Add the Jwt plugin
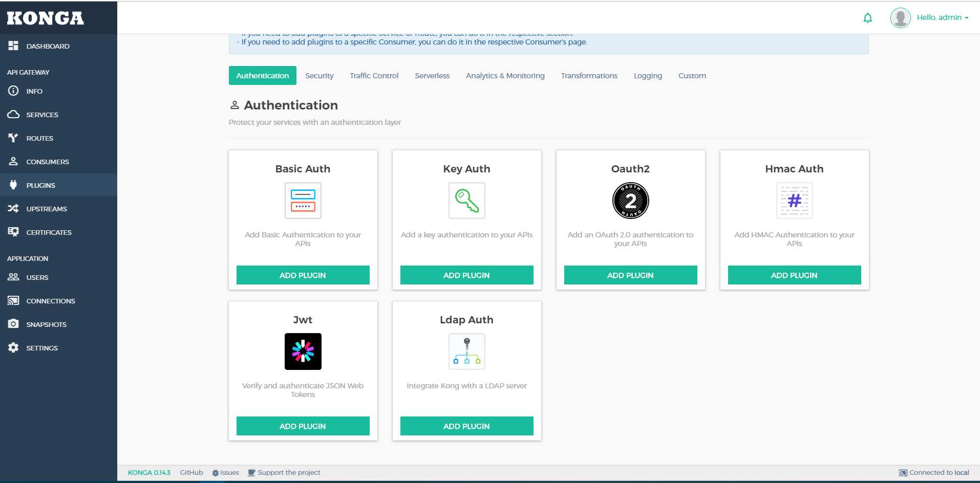The height and width of the screenshot is (483, 980). (x=303, y=426)
